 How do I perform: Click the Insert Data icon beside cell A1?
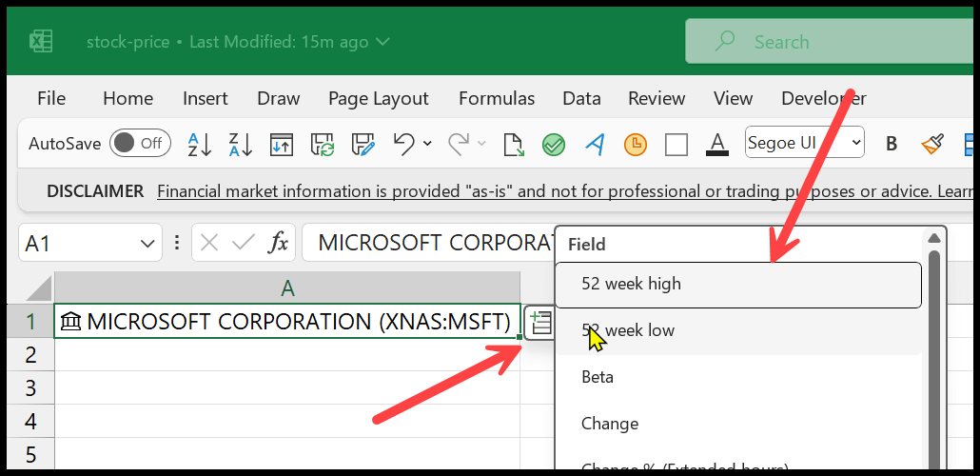539,323
